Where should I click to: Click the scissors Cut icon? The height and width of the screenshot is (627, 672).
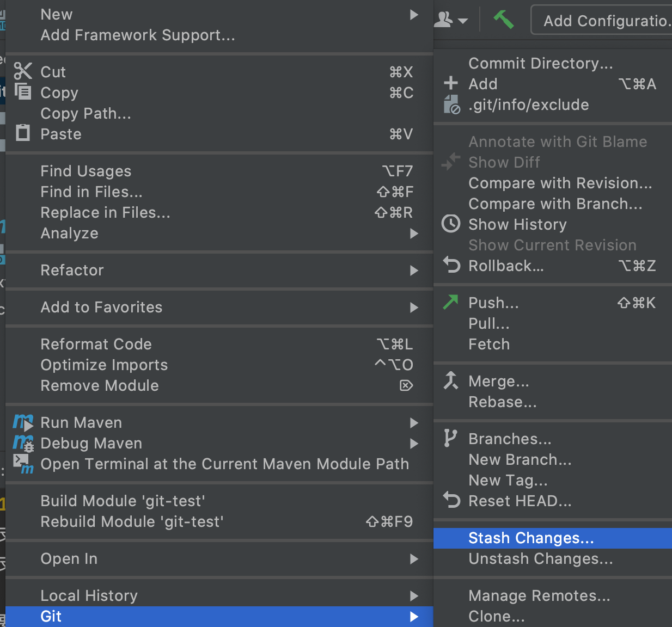(x=23, y=71)
